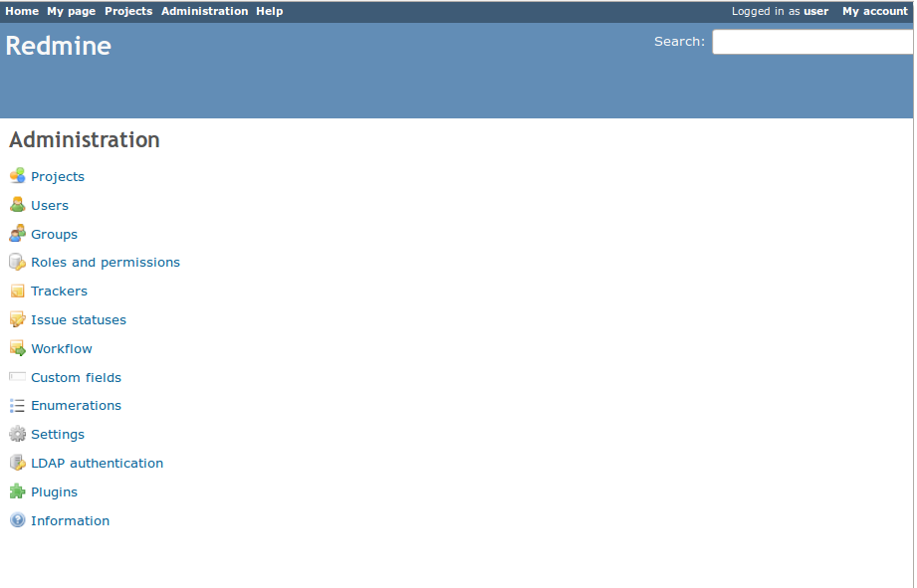Click the Enumerations list icon
Image resolution: width=917 pixels, height=588 pixels.
(17, 406)
